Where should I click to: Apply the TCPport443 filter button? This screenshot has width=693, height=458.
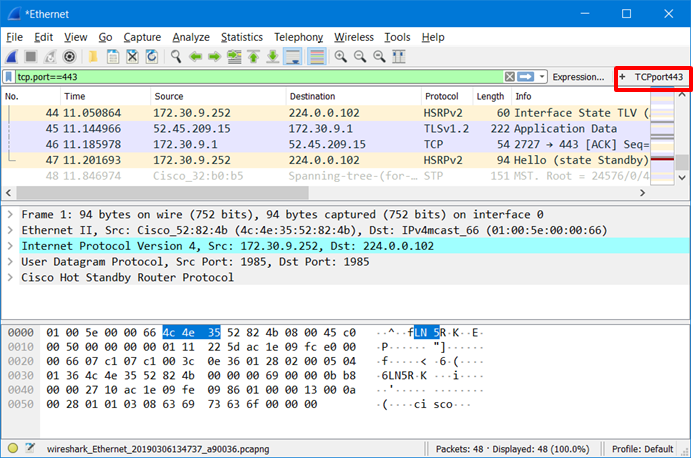pos(659,77)
